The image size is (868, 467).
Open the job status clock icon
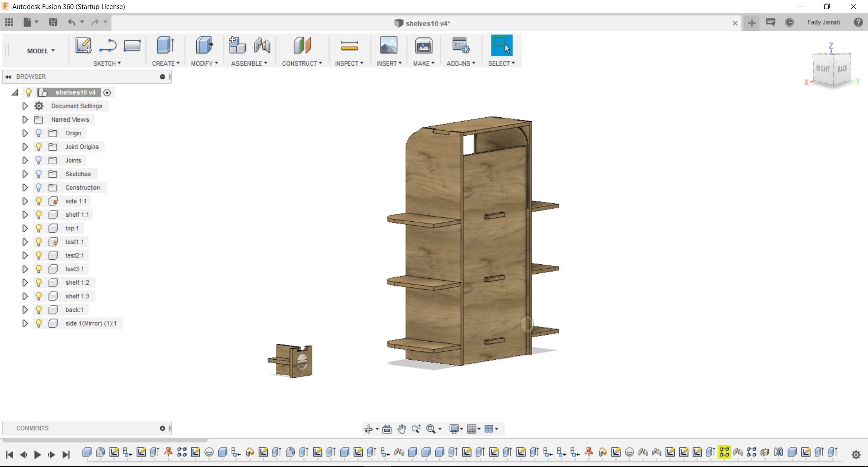tap(789, 22)
